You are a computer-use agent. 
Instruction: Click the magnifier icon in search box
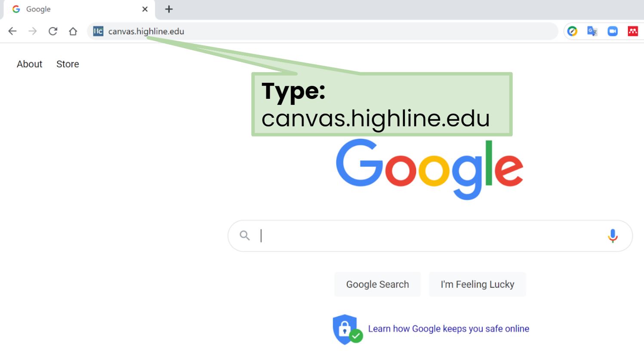245,235
